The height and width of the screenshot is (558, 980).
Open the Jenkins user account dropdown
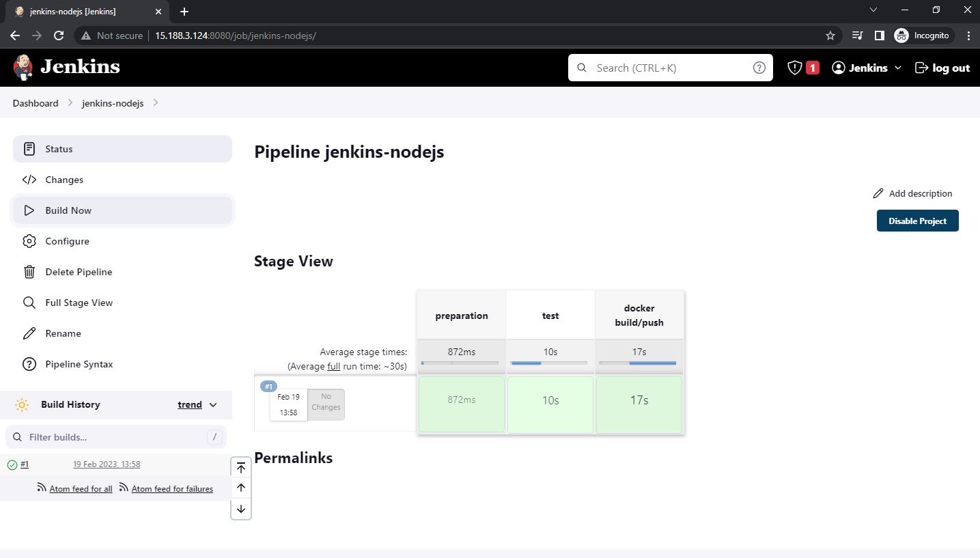[865, 68]
